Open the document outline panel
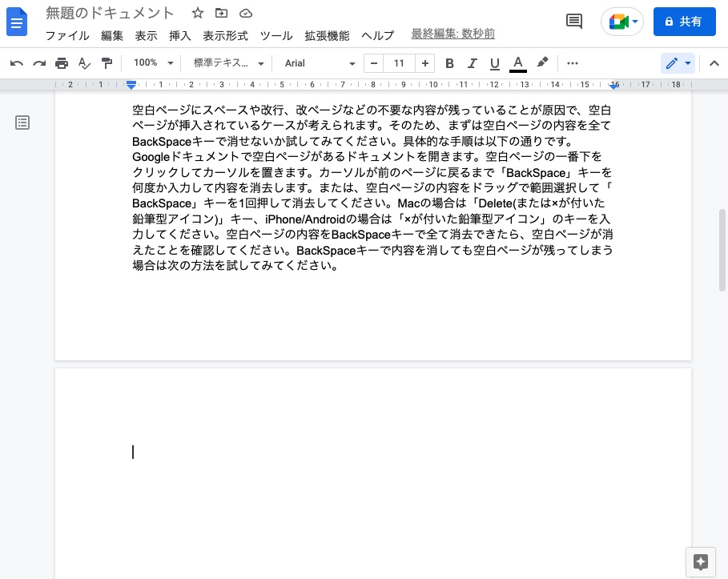 (x=22, y=123)
